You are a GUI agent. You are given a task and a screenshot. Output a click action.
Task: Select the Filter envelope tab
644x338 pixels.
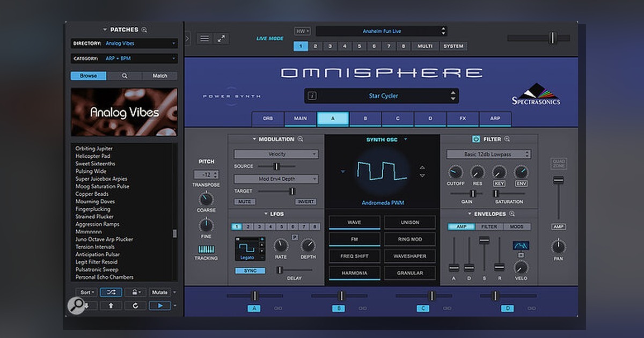point(489,227)
